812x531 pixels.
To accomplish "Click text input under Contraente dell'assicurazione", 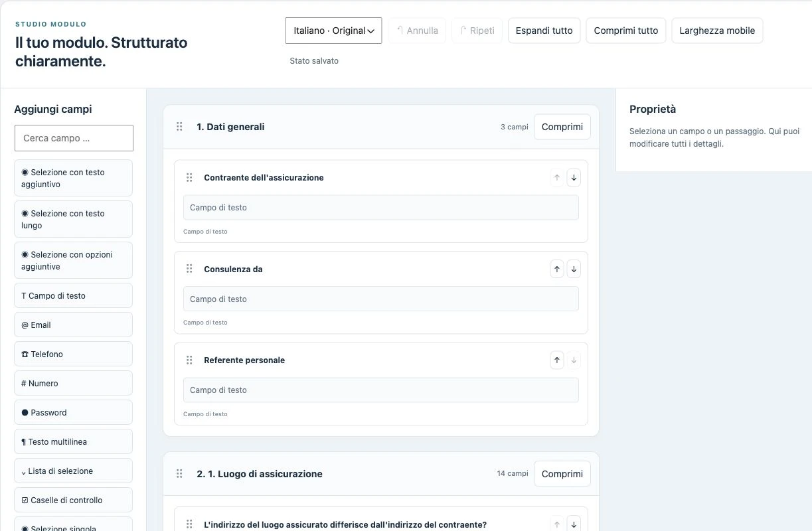I will [381, 208].
